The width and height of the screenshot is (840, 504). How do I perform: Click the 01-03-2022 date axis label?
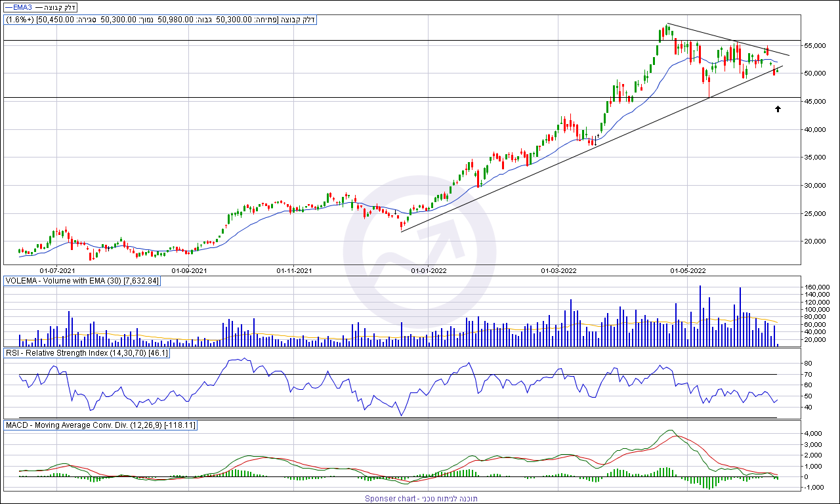tap(558, 270)
